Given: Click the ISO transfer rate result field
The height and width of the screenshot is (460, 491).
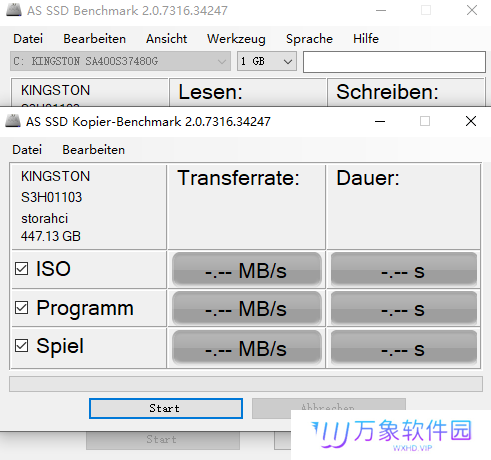Looking at the screenshot, I should pos(246,269).
